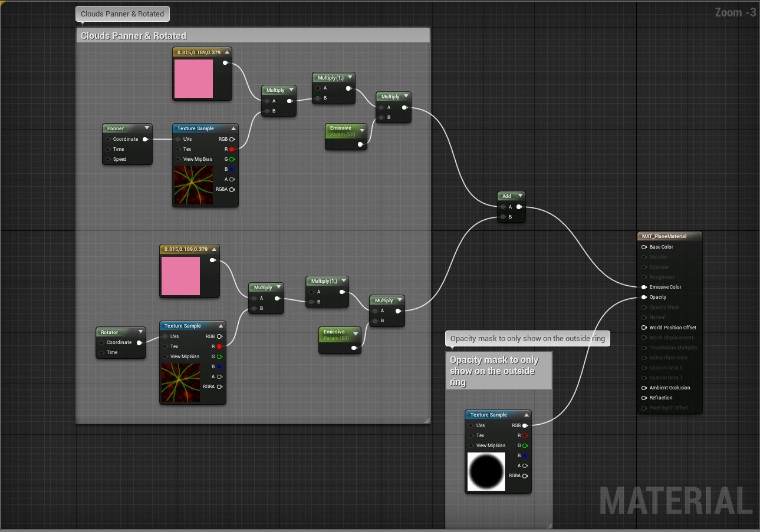
Task: Collapse the Panner node with its header arrow
Action: tap(147, 128)
